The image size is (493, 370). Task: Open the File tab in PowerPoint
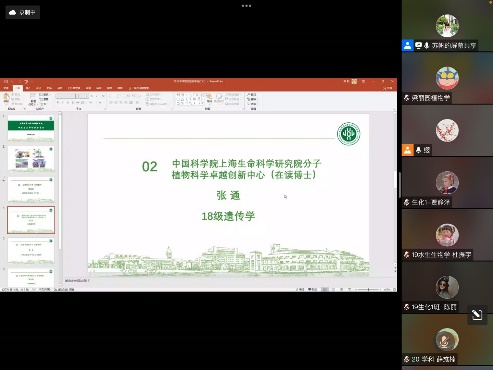pos(6,88)
